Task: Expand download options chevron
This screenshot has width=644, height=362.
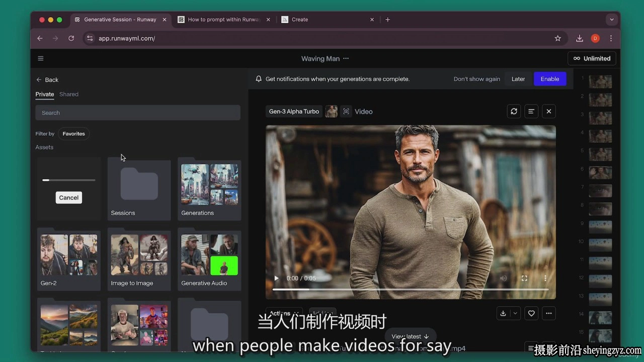Action: (x=515, y=313)
